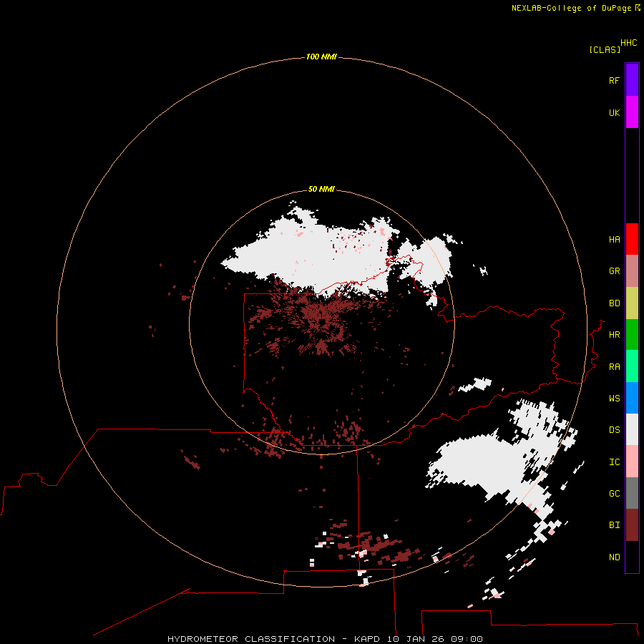Click the light green RA swatch
Viewport: 644px width, 644px height.
point(632,366)
